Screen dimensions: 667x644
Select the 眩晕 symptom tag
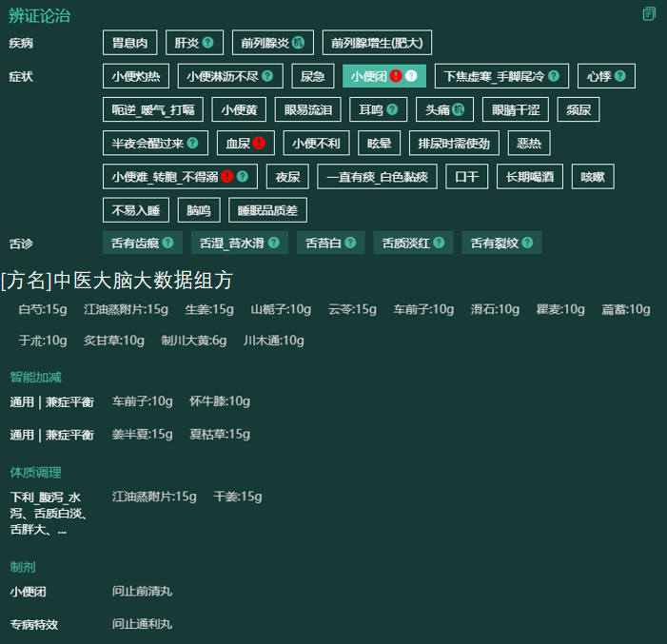[x=379, y=143]
